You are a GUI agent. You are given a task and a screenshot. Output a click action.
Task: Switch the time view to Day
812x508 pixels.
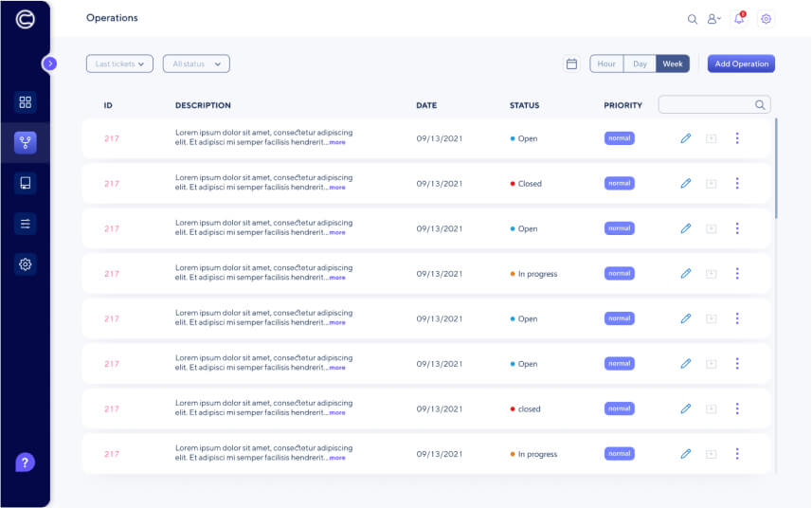pos(641,63)
